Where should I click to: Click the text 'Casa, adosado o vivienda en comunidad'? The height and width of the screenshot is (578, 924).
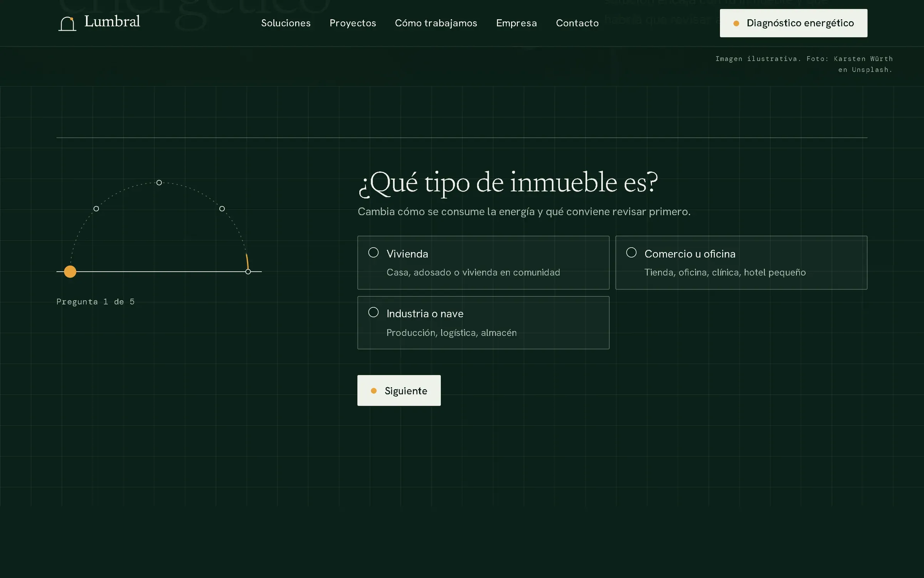coord(473,272)
